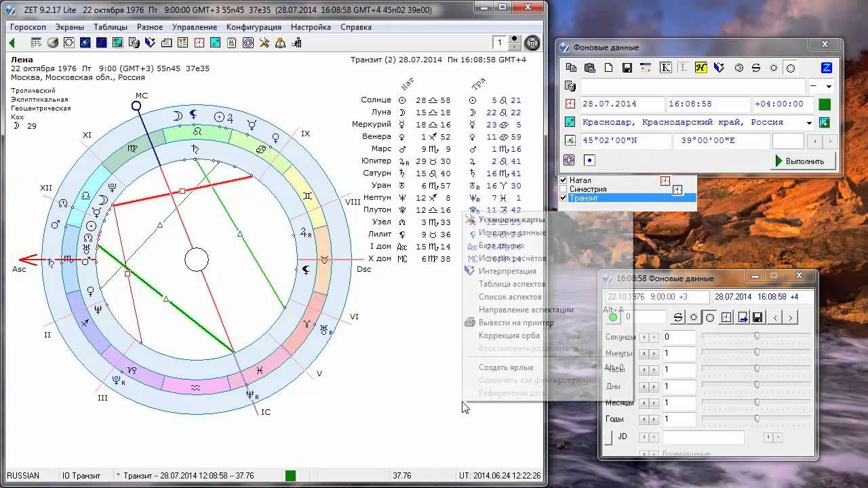Open the Гороскоп menu

[x=28, y=27]
